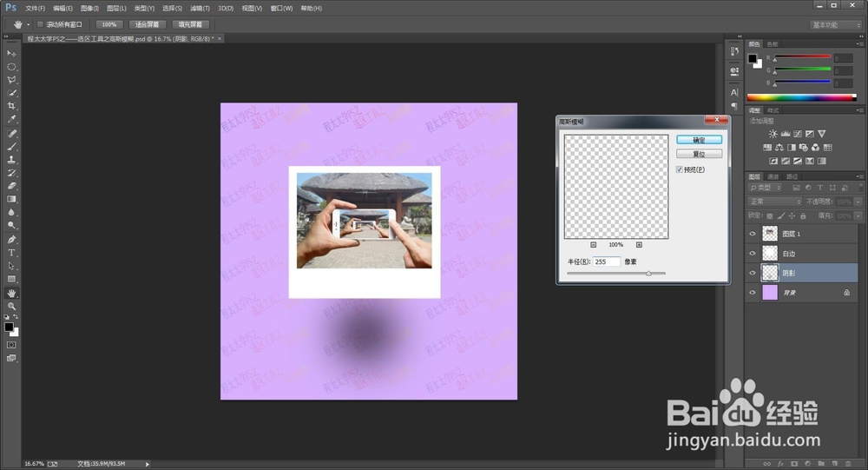
Task: Open 窗口(W) menu
Action: coord(281,9)
